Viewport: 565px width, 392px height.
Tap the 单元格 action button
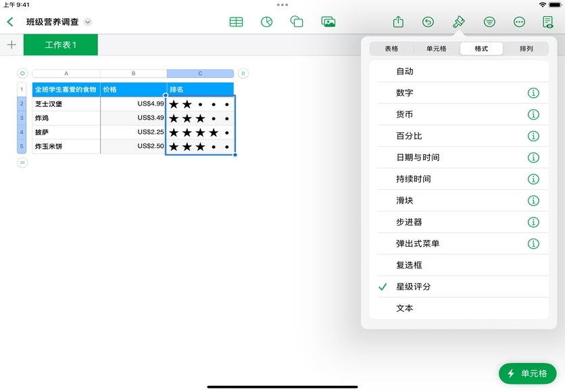pos(527,374)
